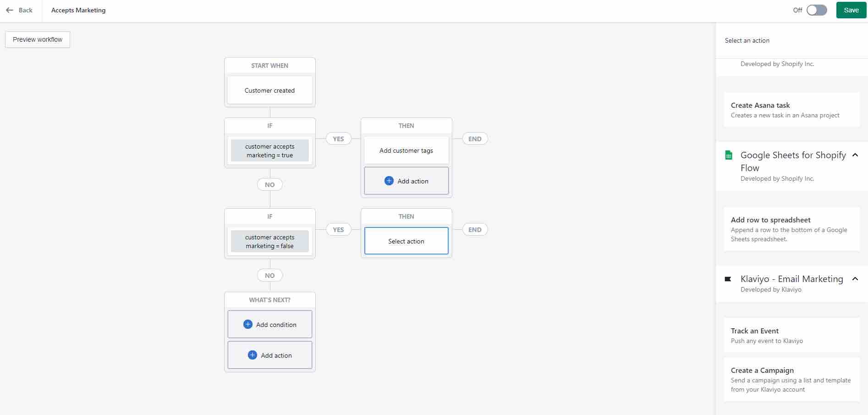Click the END node of the first branch

coord(475,138)
